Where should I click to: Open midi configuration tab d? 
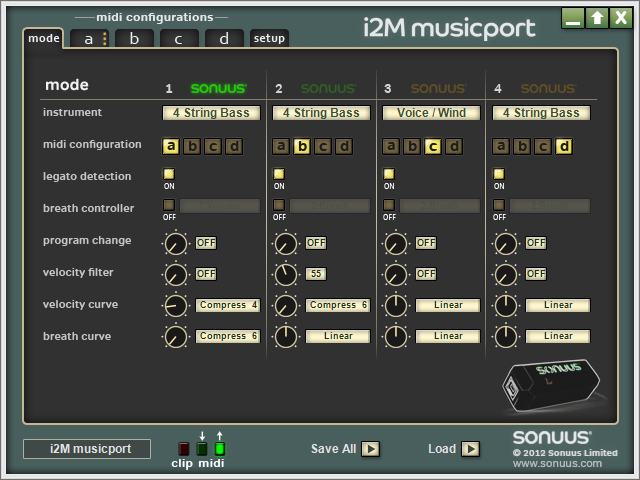tap(224, 39)
